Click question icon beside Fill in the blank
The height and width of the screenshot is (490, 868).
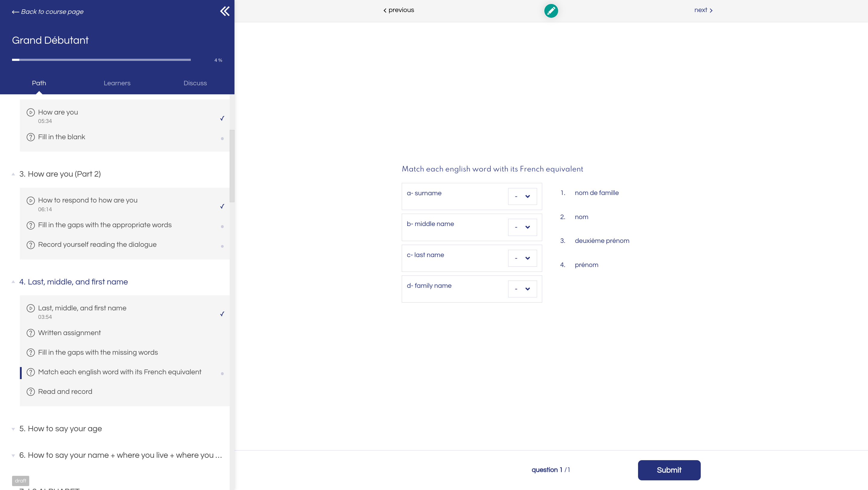[x=31, y=137]
